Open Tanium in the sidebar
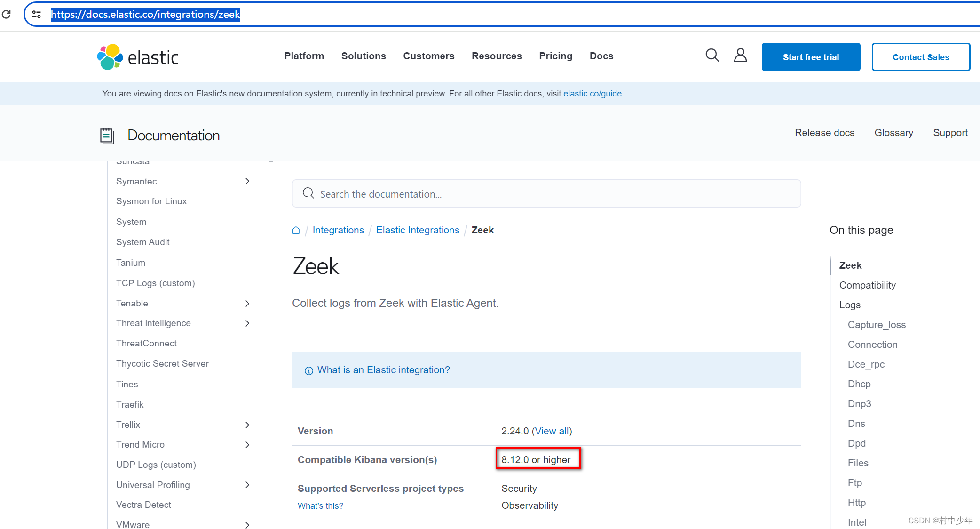 click(x=131, y=263)
